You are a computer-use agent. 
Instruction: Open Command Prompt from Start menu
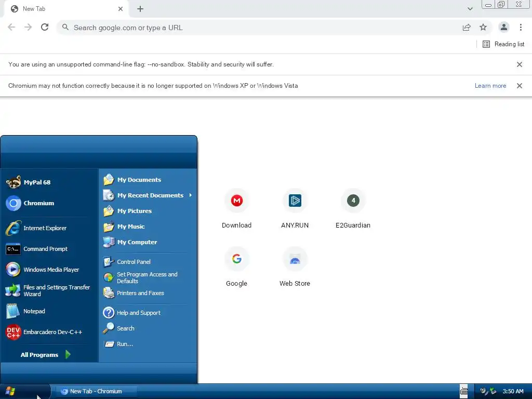49,249
